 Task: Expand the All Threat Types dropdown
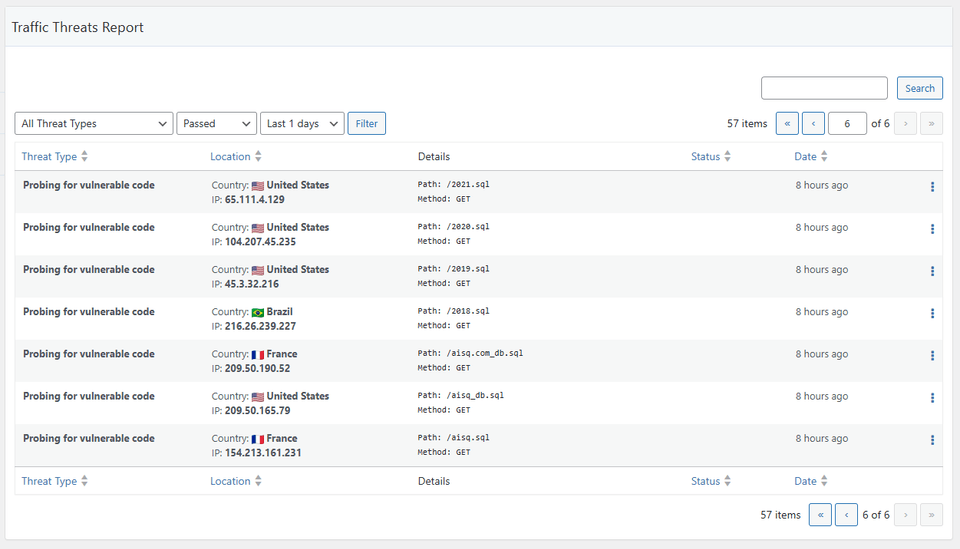tap(94, 123)
